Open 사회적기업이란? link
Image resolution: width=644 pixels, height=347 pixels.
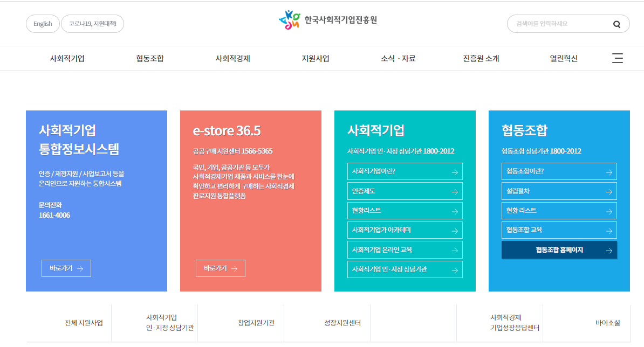(x=405, y=171)
